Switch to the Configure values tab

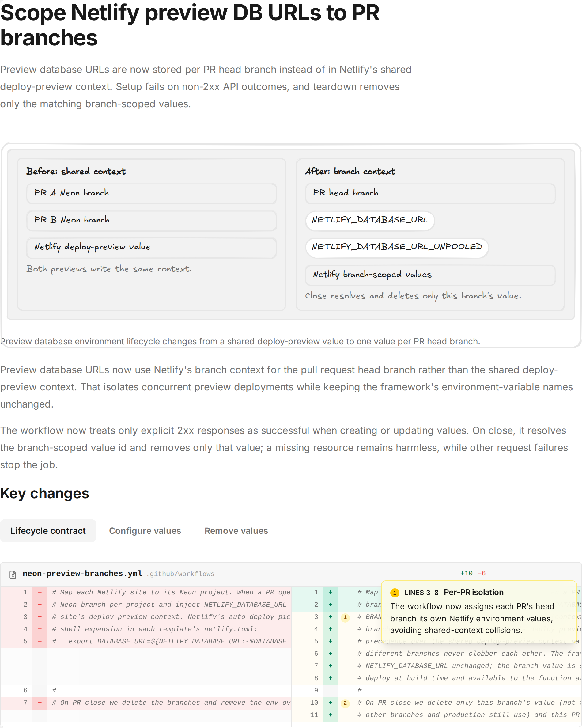(145, 531)
